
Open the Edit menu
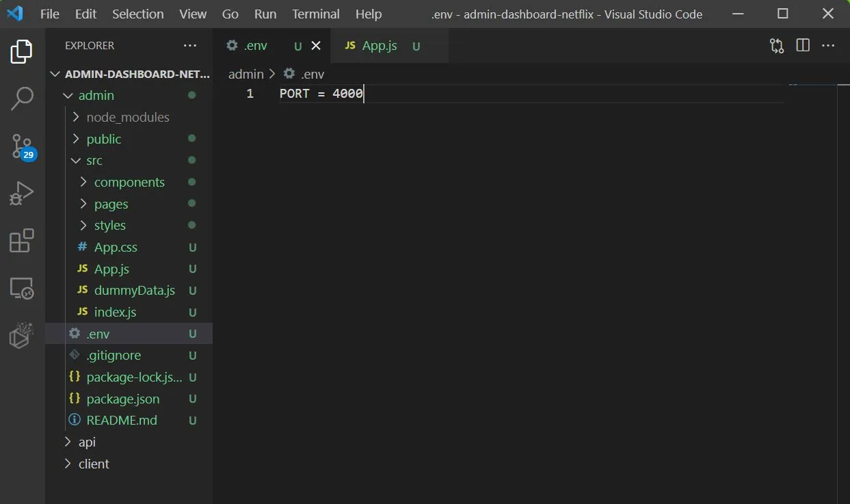click(x=86, y=14)
